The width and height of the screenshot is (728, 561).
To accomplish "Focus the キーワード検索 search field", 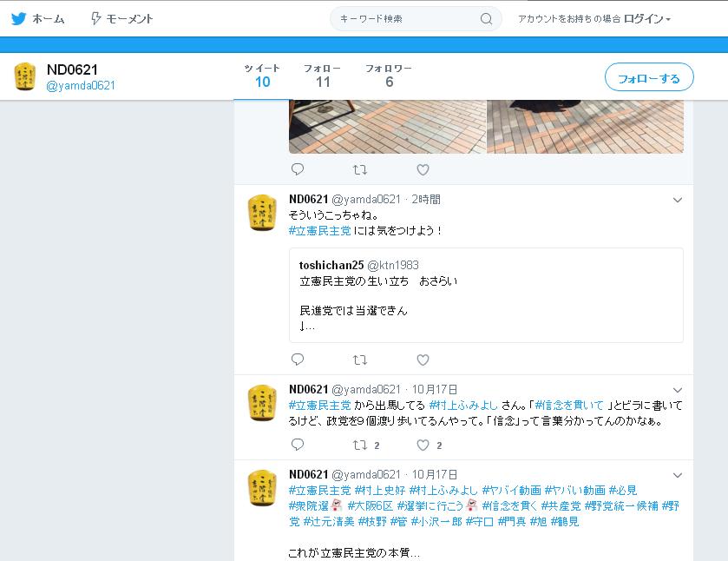I will click(416, 18).
